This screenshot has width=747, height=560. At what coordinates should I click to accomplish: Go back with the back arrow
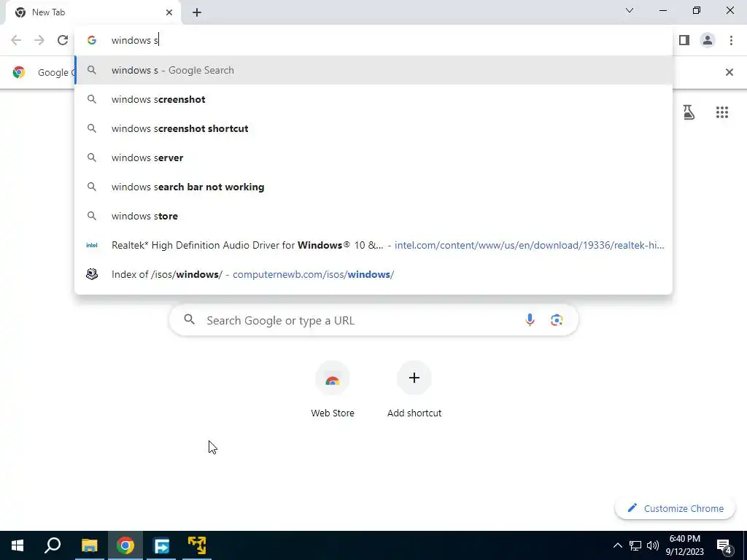pos(16,40)
